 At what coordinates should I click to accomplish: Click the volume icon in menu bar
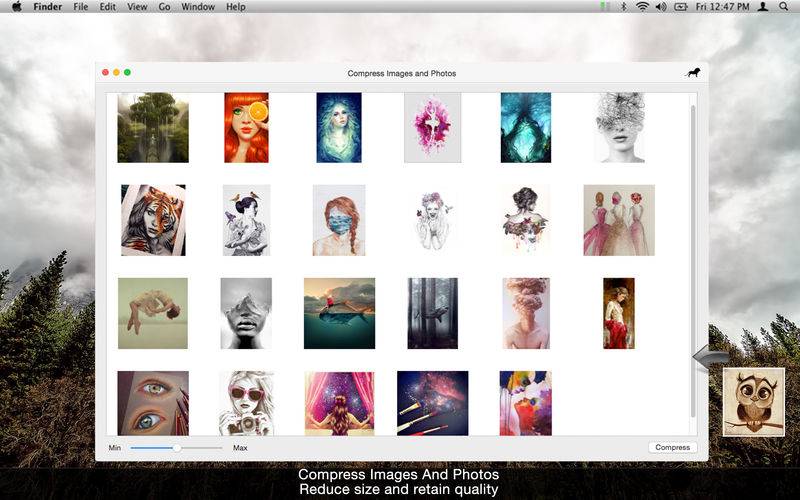(x=661, y=7)
